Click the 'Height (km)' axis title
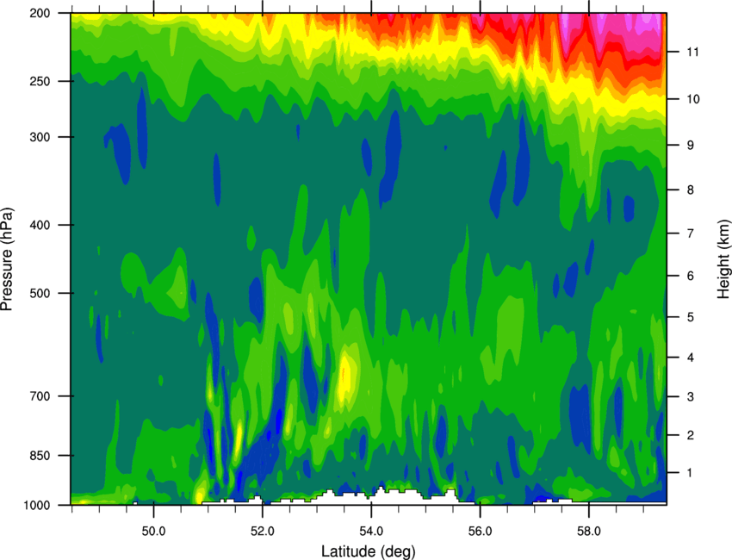The width and height of the screenshot is (732, 560). (723, 259)
